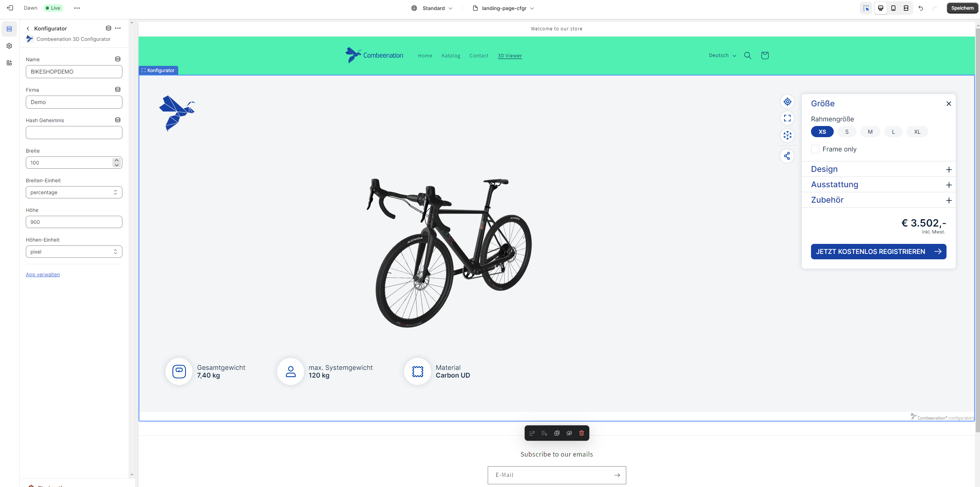The image size is (980, 487).
Task: Go to the Contact navigation link
Action: [479, 56]
